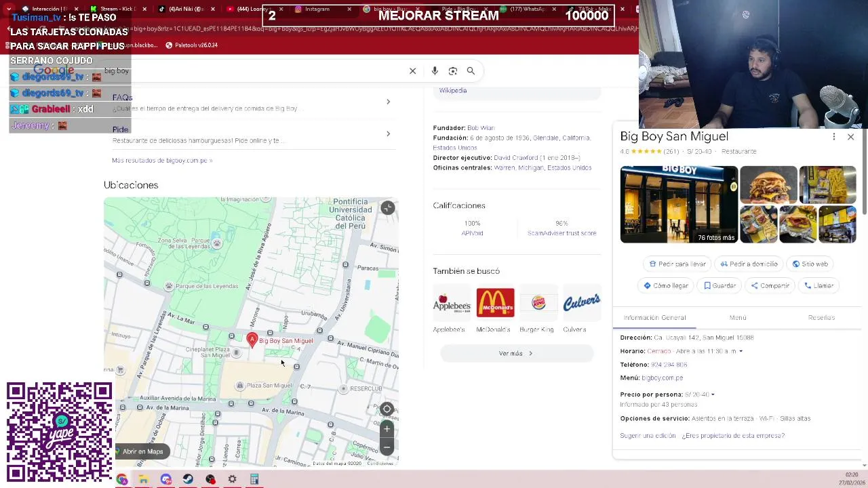Open the Sitio web button
868x488 pixels.
coord(810,264)
